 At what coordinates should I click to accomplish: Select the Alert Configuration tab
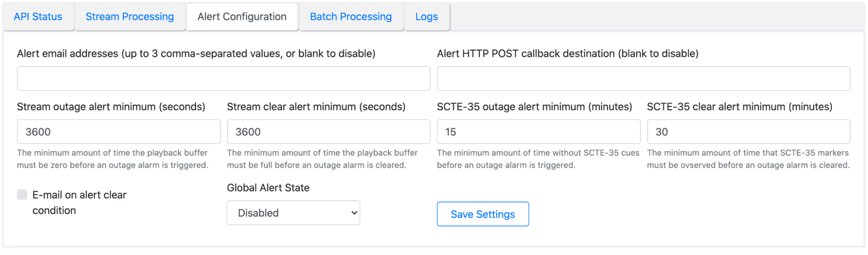242,17
